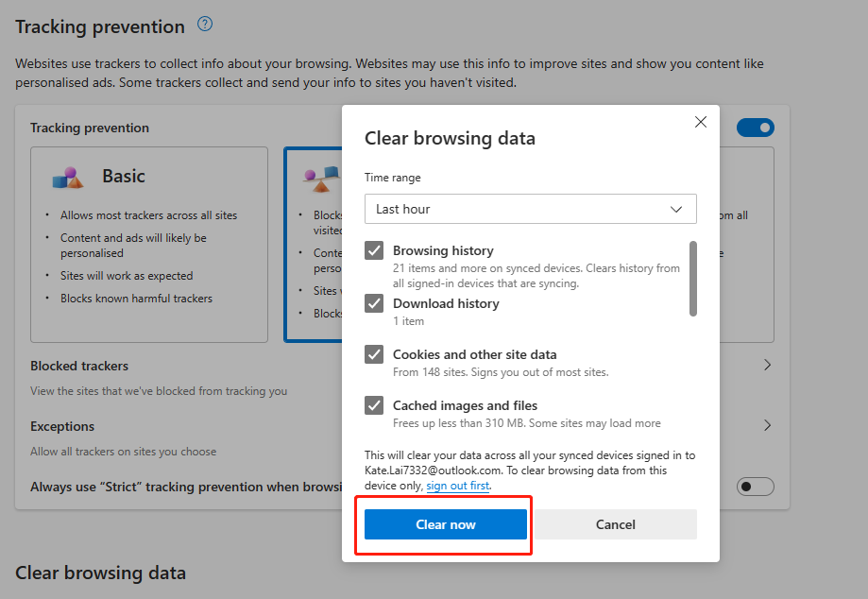
Task: Untick Cached images and files checkbox
Action: click(x=375, y=405)
